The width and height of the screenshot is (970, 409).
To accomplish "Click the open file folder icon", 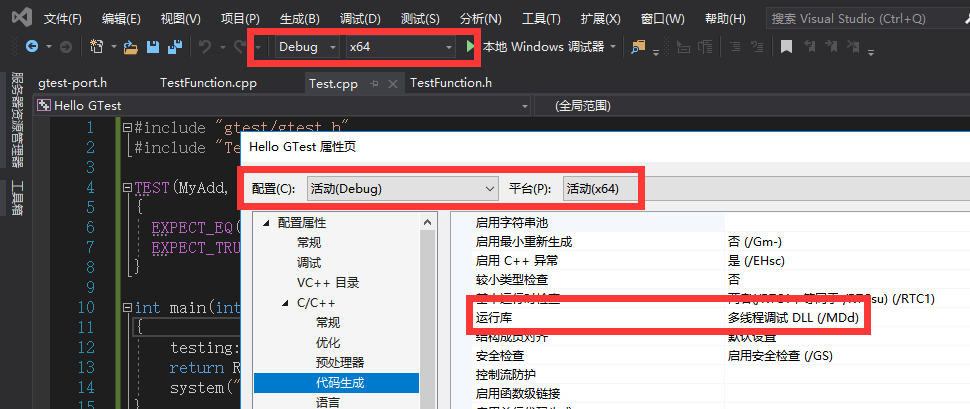I will pos(131,46).
